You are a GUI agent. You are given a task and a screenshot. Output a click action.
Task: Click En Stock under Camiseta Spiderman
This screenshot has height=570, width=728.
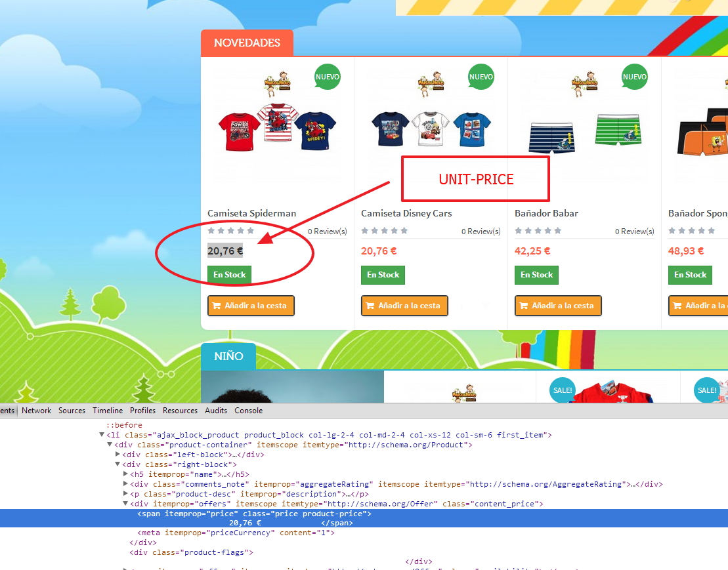tap(229, 275)
